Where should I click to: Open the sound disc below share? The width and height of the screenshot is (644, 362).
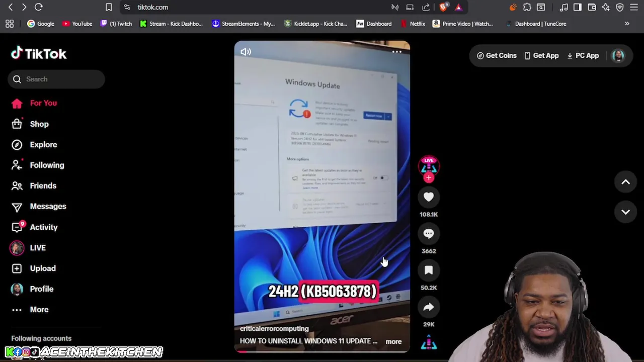[x=429, y=343]
